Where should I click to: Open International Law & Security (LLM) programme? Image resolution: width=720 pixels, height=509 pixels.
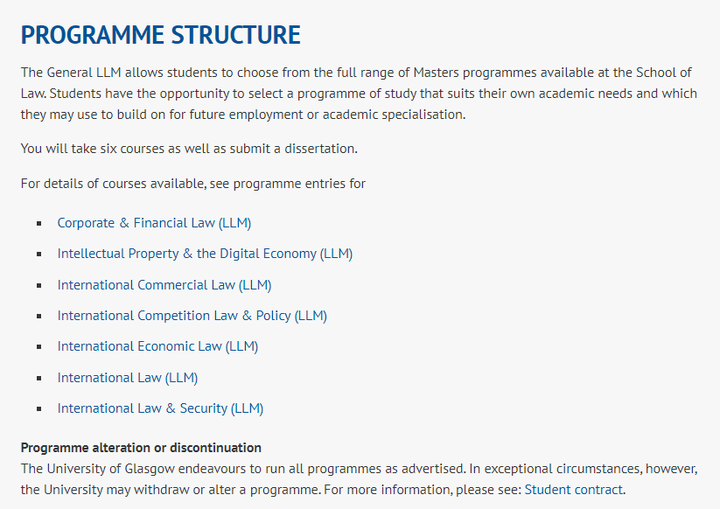pyautogui.click(x=160, y=409)
